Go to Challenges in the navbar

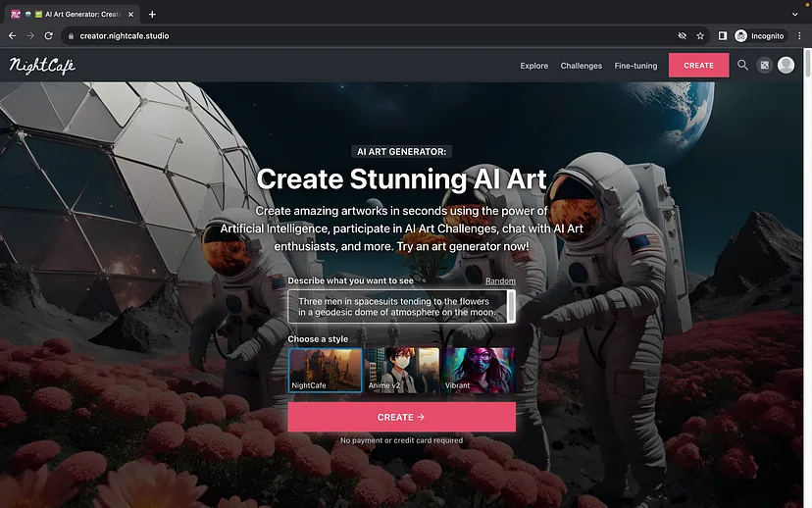tap(581, 66)
